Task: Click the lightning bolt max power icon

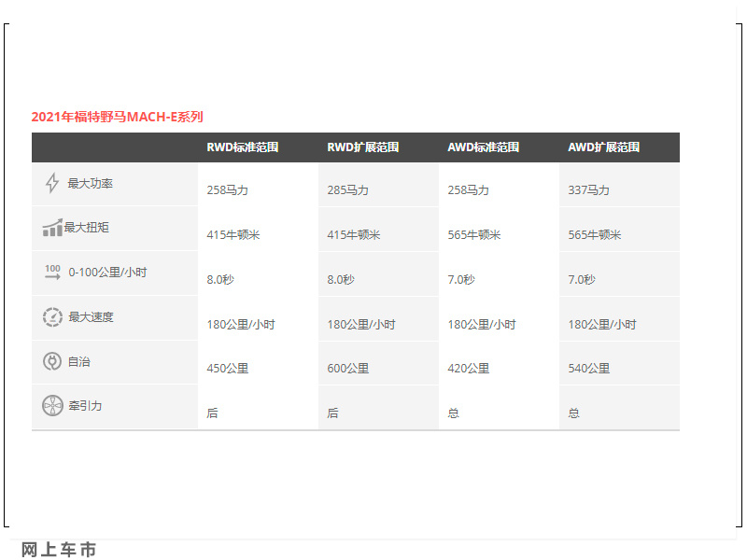Action: click(x=52, y=183)
